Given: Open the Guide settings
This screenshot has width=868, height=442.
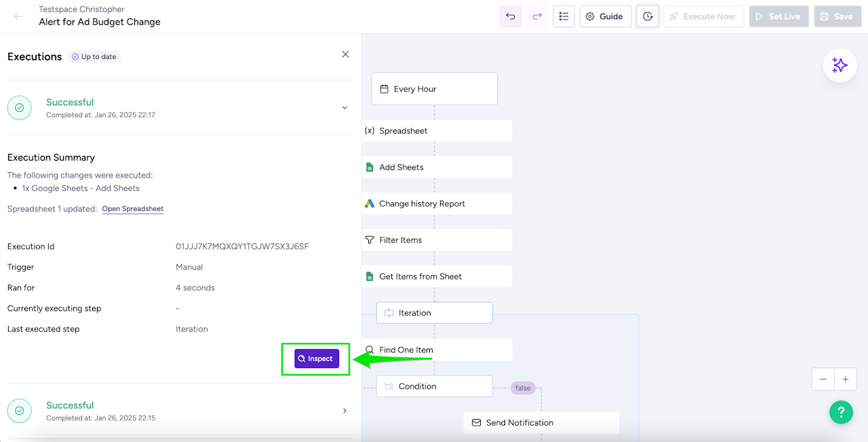Looking at the screenshot, I should [605, 16].
